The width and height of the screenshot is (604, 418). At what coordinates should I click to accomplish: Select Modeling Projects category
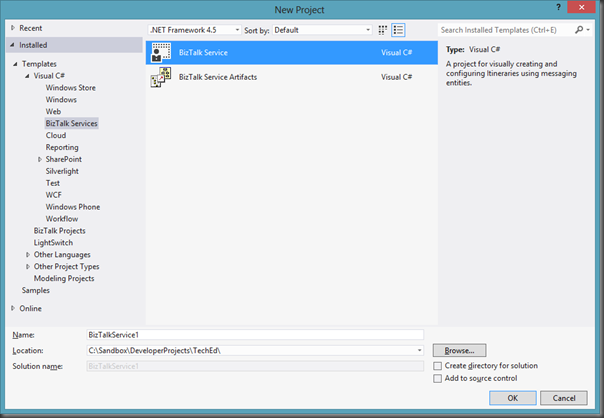[x=64, y=279]
